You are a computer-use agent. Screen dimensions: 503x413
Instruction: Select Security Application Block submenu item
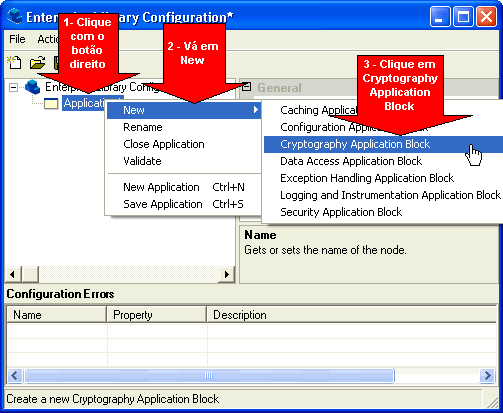click(x=383, y=212)
